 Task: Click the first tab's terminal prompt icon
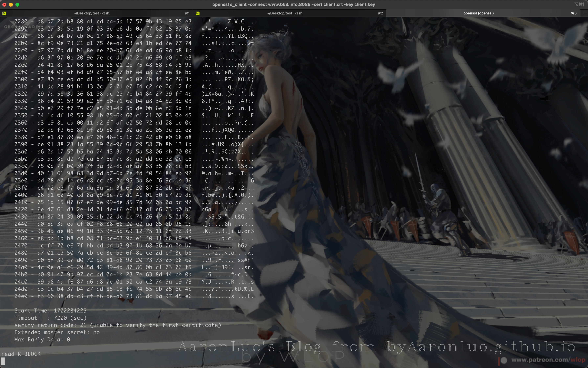(4, 13)
